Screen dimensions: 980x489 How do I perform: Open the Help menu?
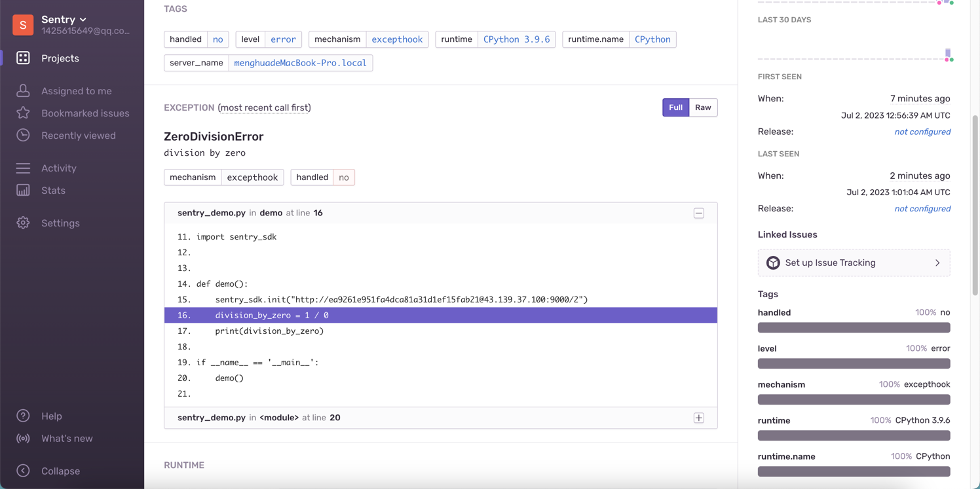pos(51,416)
